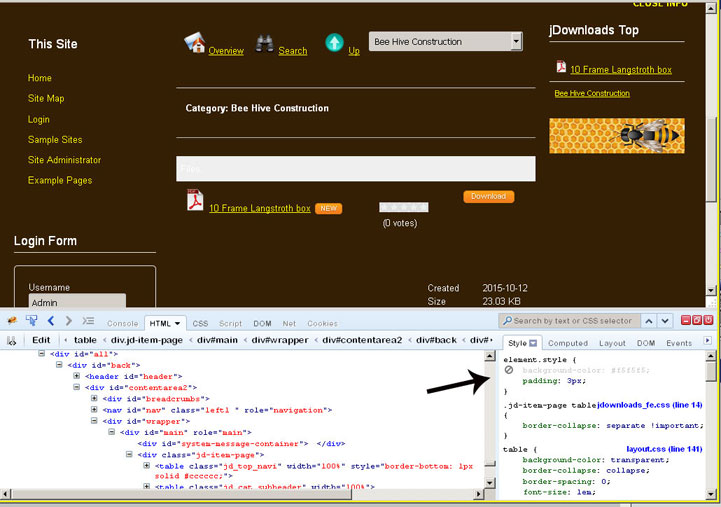Open the HTML tab options dropdown
721x507 pixels.
[x=177, y=324]
